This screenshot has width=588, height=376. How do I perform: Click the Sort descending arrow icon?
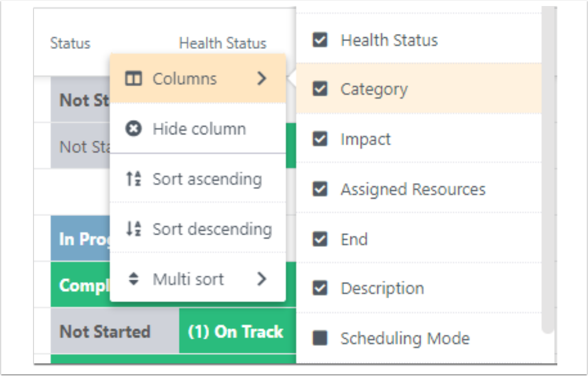click(x=133, y=229)
